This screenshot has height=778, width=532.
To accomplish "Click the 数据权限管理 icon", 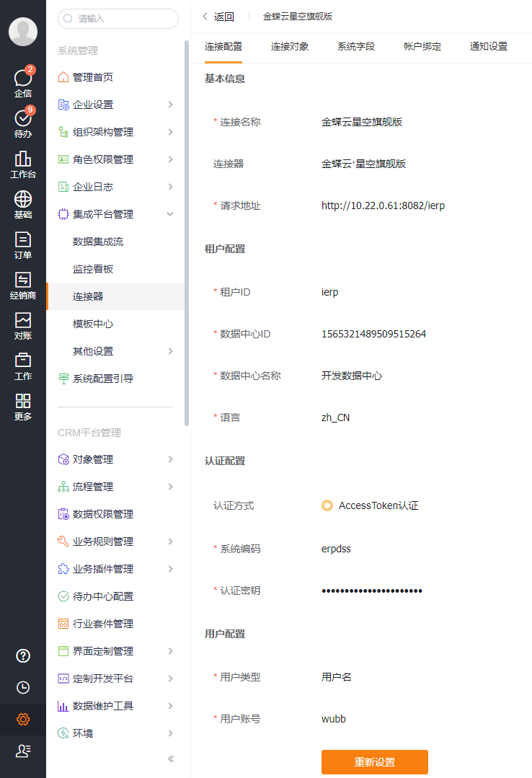I will coord(63,514).
